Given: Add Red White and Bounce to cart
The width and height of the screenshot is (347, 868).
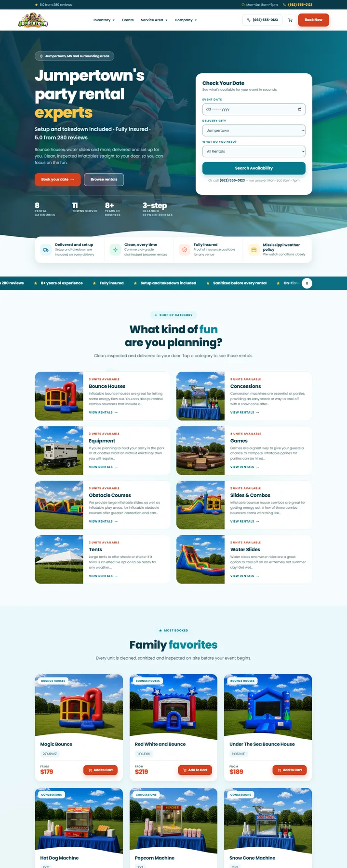Looking at the screenshot, I should [195, 770].
